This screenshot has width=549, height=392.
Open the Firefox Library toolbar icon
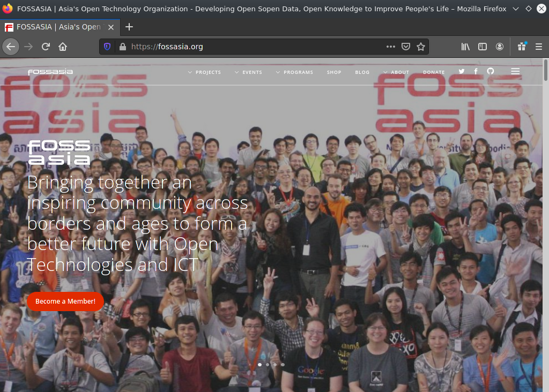coord(465,47)
